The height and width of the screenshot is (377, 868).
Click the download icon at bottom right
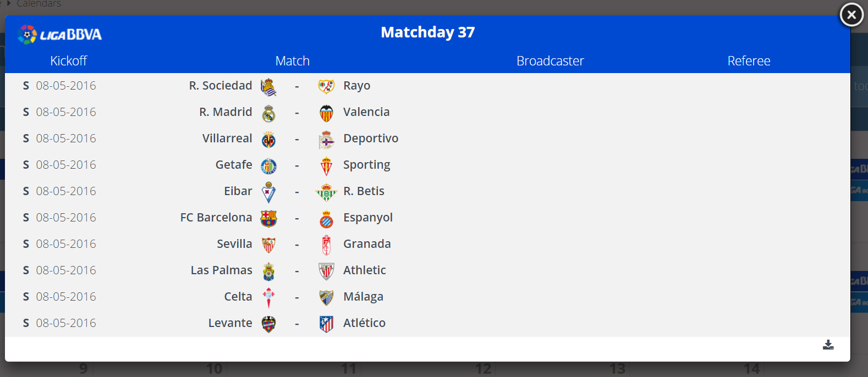[828, 345]
